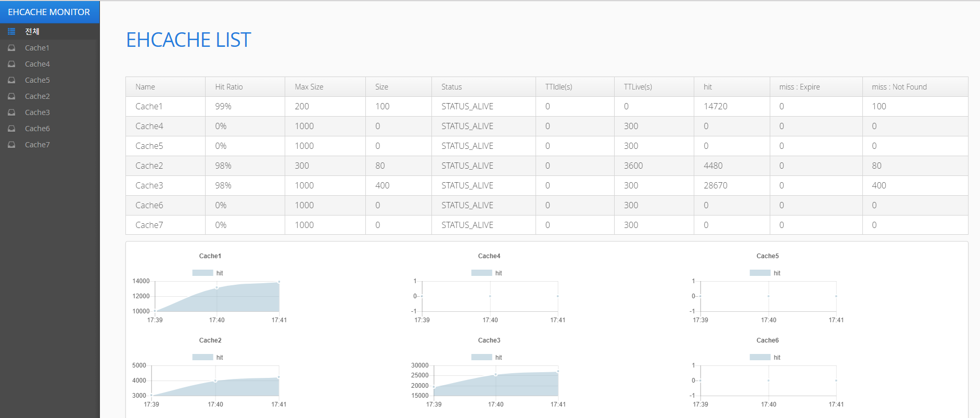Click the TTIdle(s) column header

point(575,87)
